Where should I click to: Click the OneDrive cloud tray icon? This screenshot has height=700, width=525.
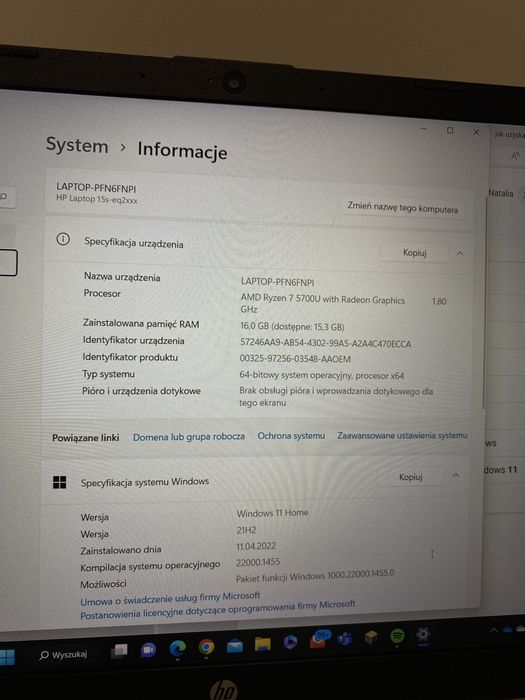508,629
